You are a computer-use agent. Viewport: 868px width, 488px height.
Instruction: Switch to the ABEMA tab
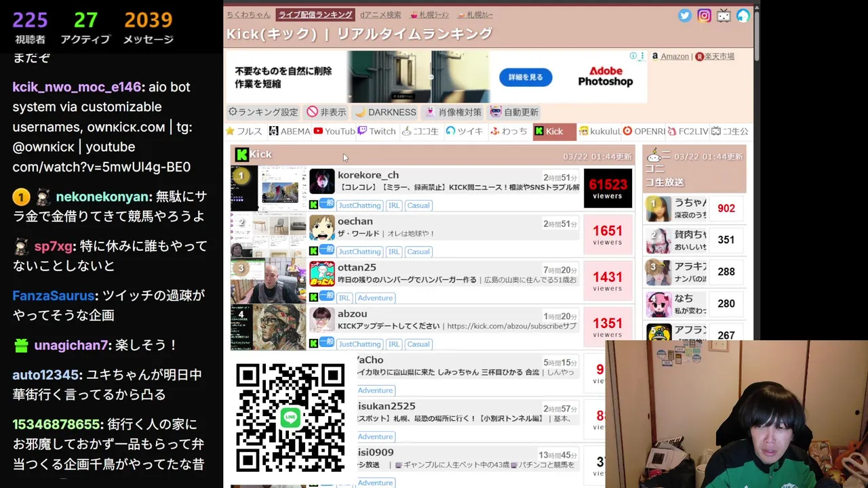(290, 131)
